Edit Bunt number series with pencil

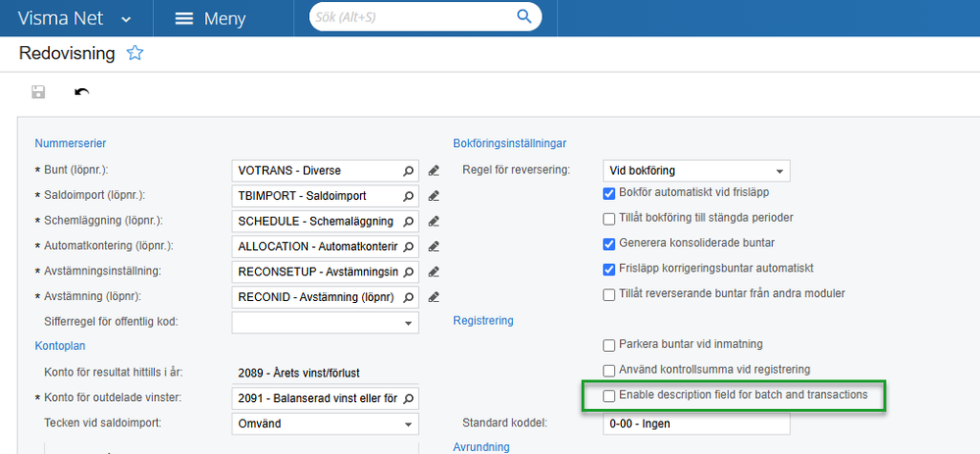point(434,171)
